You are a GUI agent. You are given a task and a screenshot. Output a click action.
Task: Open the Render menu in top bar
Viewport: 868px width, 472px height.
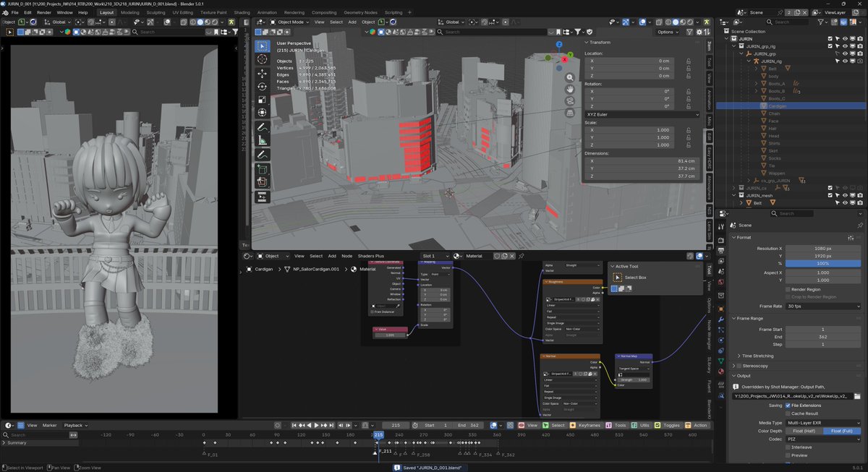tap(44, 12)
